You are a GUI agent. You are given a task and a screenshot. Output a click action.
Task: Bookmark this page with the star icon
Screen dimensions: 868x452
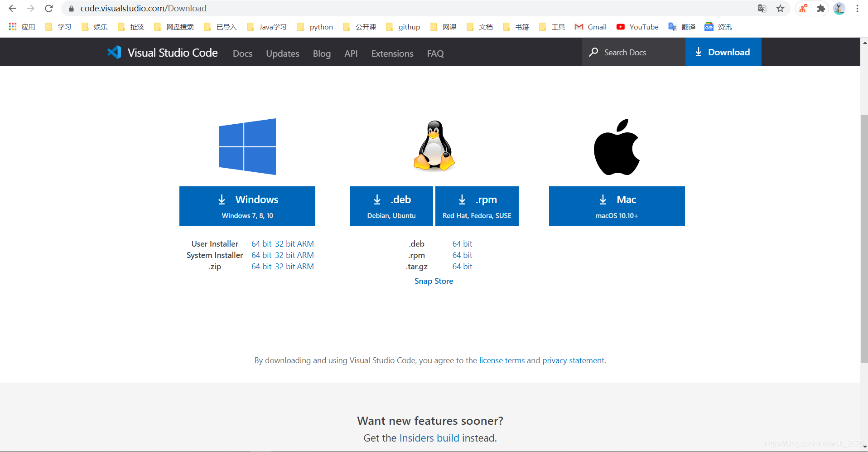[x=780, y=9]
